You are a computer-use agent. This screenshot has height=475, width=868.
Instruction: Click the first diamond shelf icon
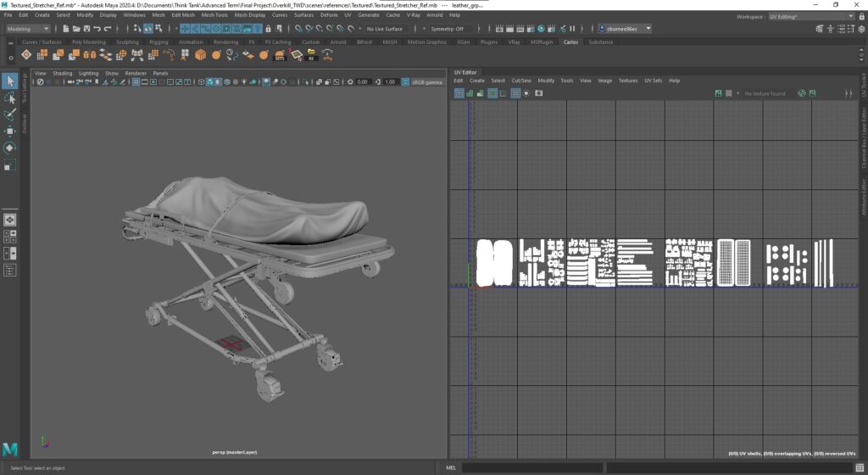tap(26, 55)
